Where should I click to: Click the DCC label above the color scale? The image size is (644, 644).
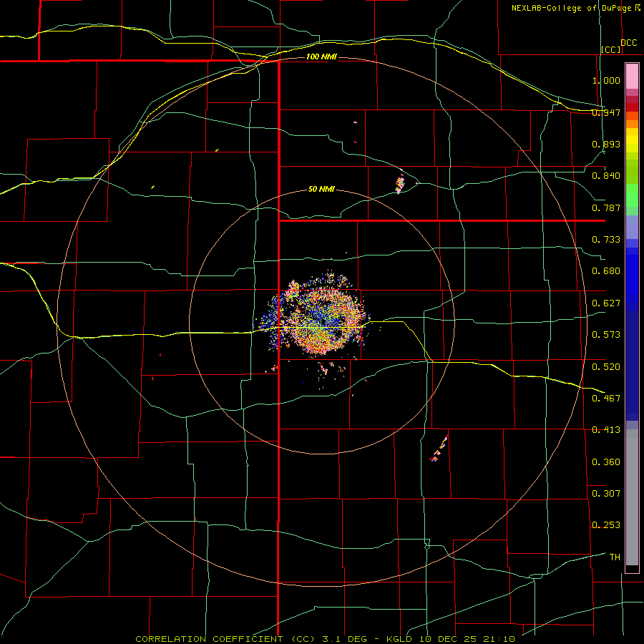click(628, 43)
